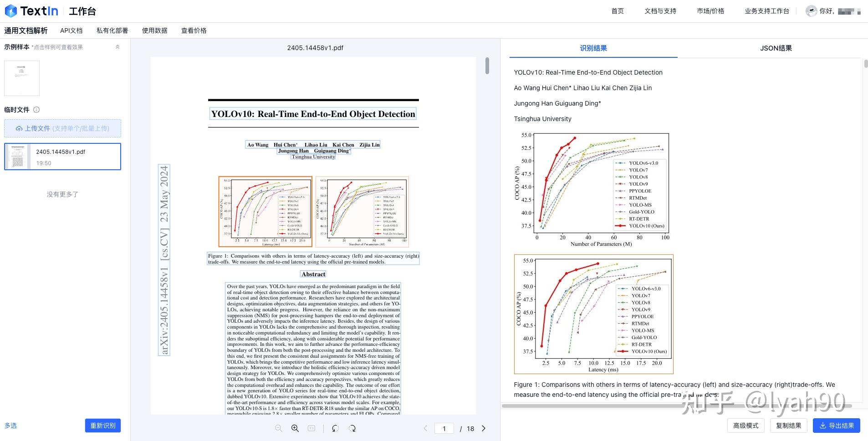868x441 pixels.
Task: Click 上传文件 upload button
Action: point(63,128)
